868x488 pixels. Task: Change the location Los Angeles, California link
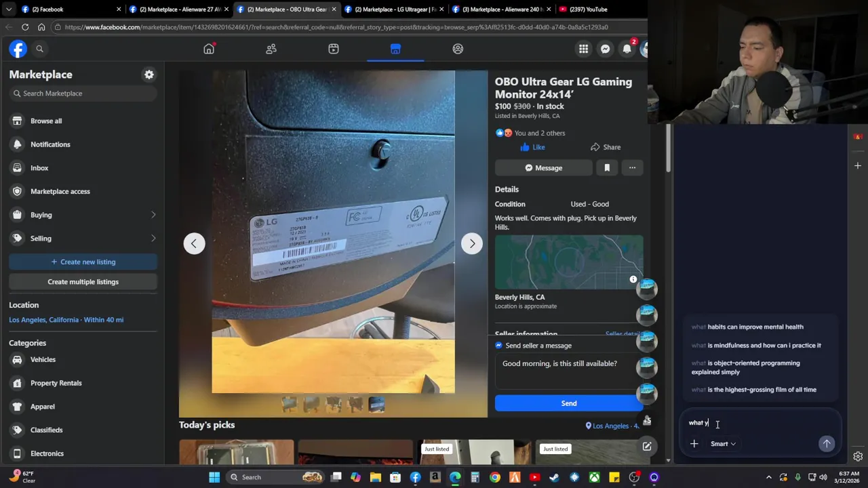66,320
